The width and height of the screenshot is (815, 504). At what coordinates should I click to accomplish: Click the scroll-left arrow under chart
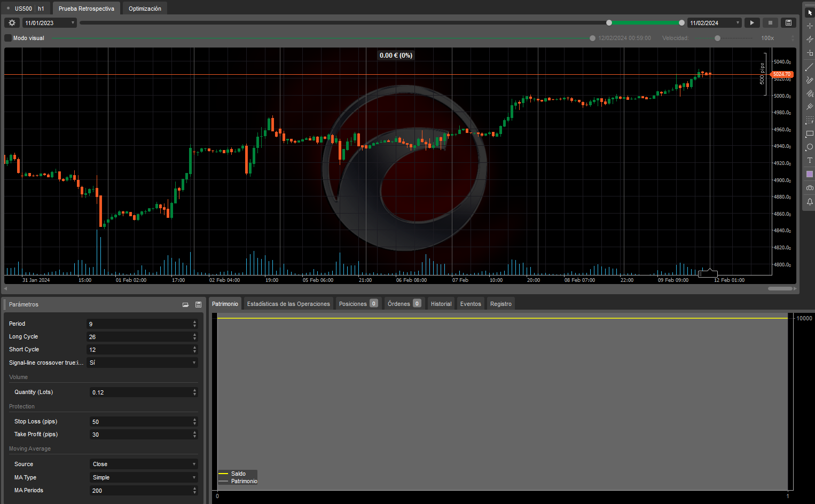[5, 289]
